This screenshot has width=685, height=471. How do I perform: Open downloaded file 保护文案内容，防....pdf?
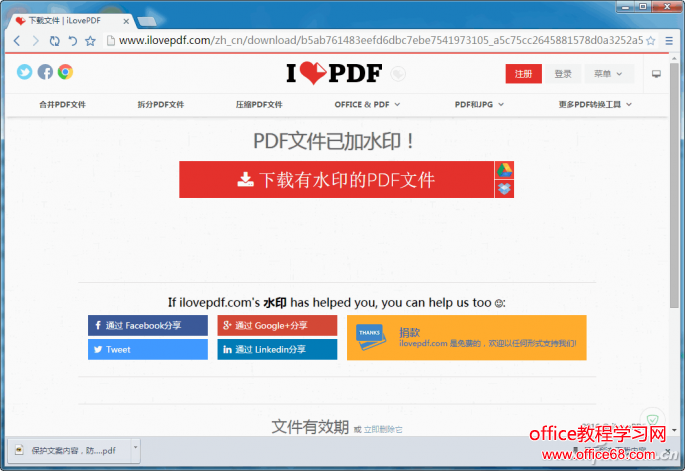tap(70, 450)
